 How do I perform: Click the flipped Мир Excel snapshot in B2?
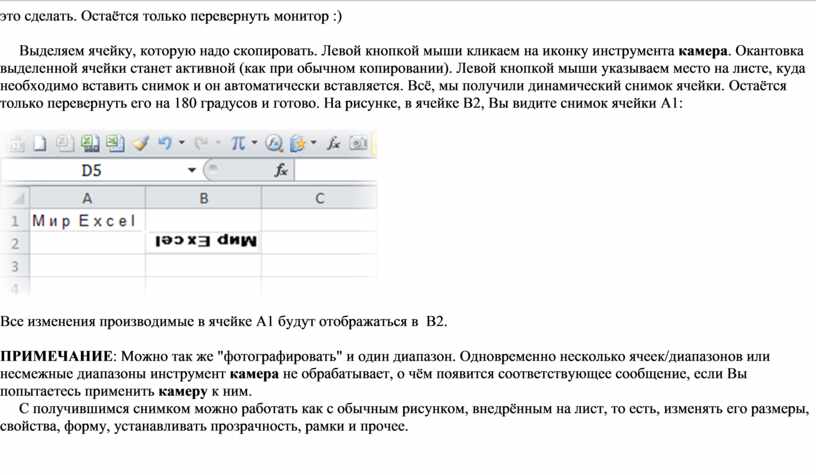click(206, 241)
